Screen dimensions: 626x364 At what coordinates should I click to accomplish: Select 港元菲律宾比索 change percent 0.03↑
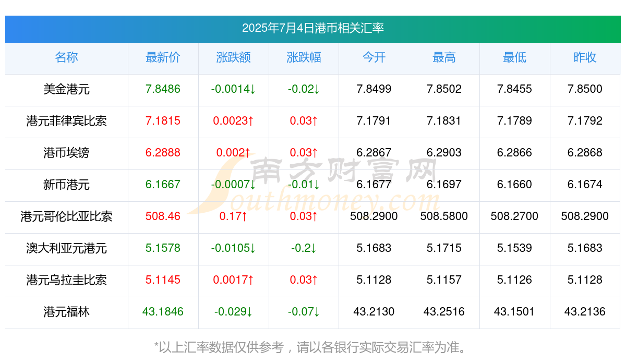[x=304, y=121]
